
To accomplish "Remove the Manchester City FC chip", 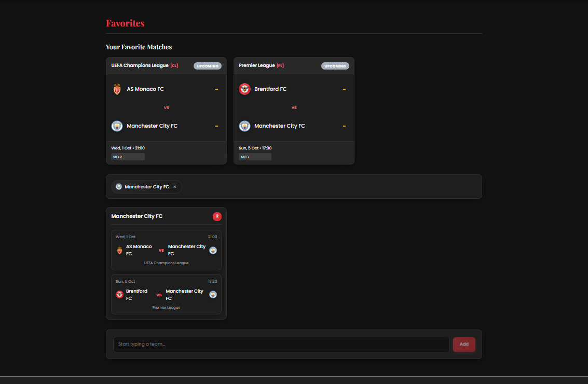I will click(175, 186).
